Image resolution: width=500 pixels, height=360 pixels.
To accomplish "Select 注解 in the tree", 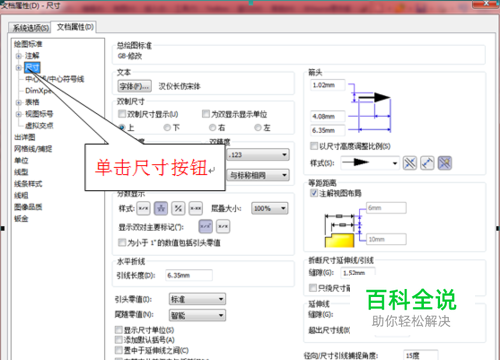I will (32, 56).
